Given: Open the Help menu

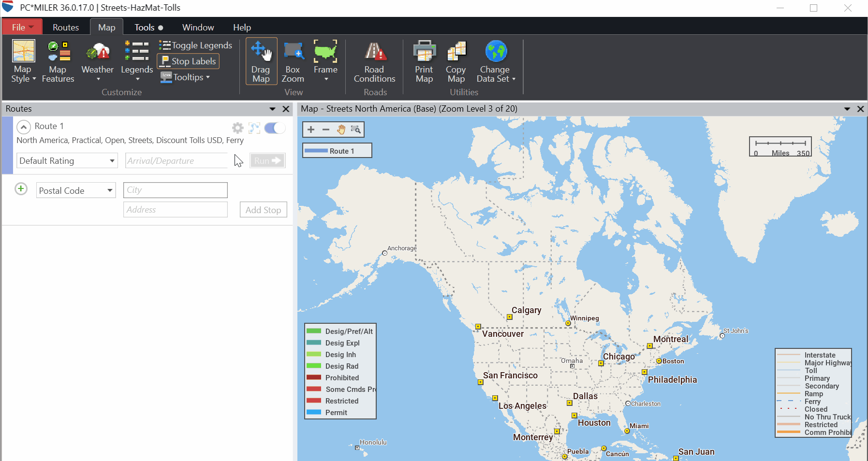Looking at the screenshot, I should (242, 28).
